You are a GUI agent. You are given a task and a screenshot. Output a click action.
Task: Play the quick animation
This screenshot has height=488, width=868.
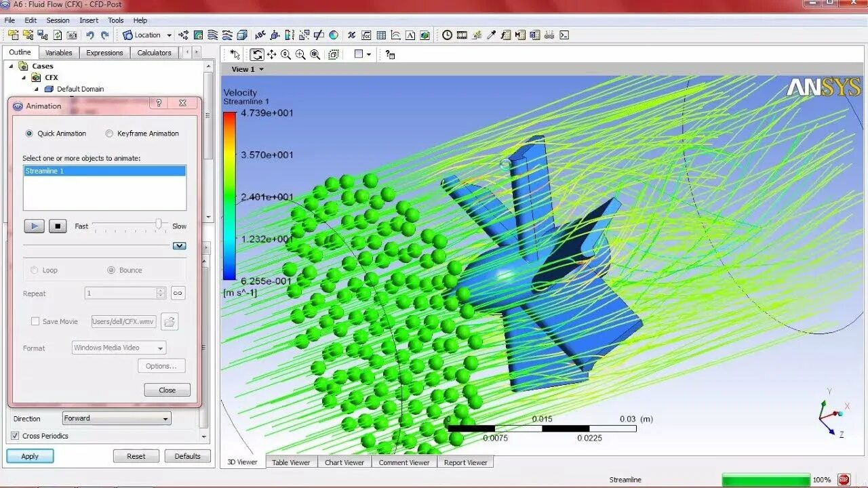34,226
